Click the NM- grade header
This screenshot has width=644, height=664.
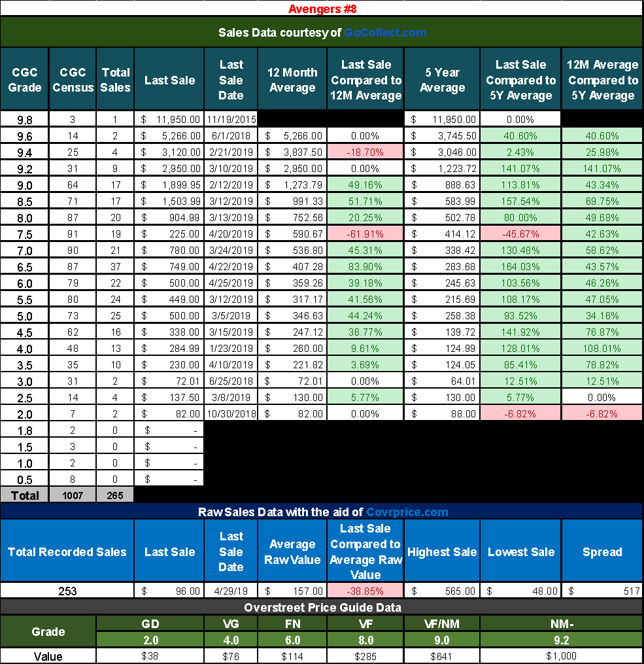point(562,624)
